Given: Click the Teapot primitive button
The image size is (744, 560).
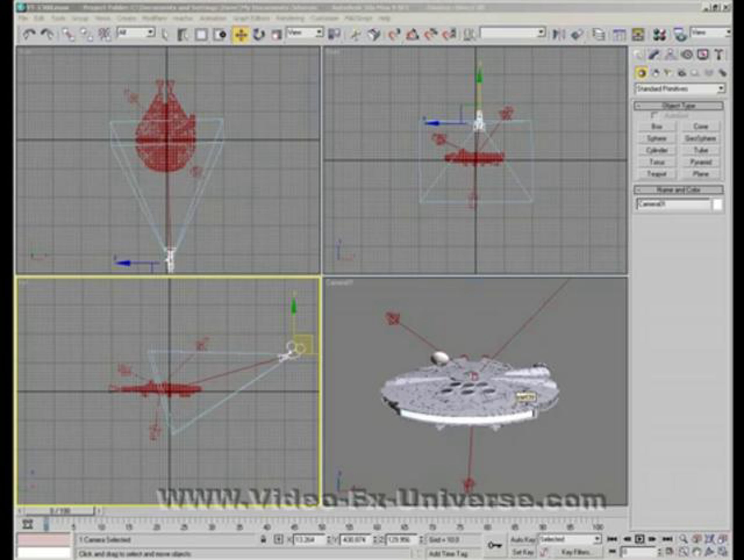Looking at the screenshot, I should (657, 174).
